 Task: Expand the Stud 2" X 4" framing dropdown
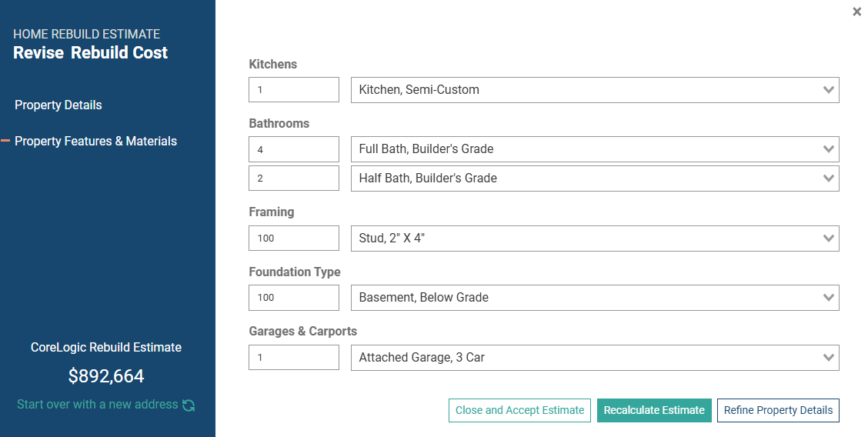595,239
